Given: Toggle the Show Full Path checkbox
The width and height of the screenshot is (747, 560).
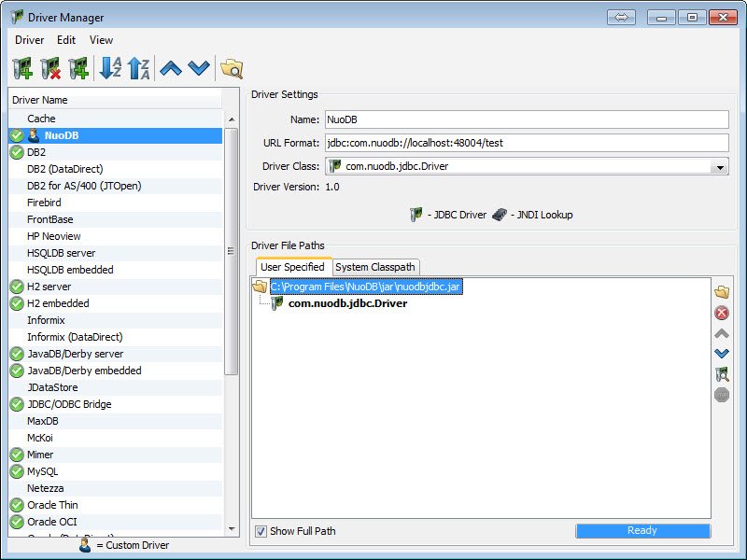Looking at the screenshot, I should tap(261, 531).
